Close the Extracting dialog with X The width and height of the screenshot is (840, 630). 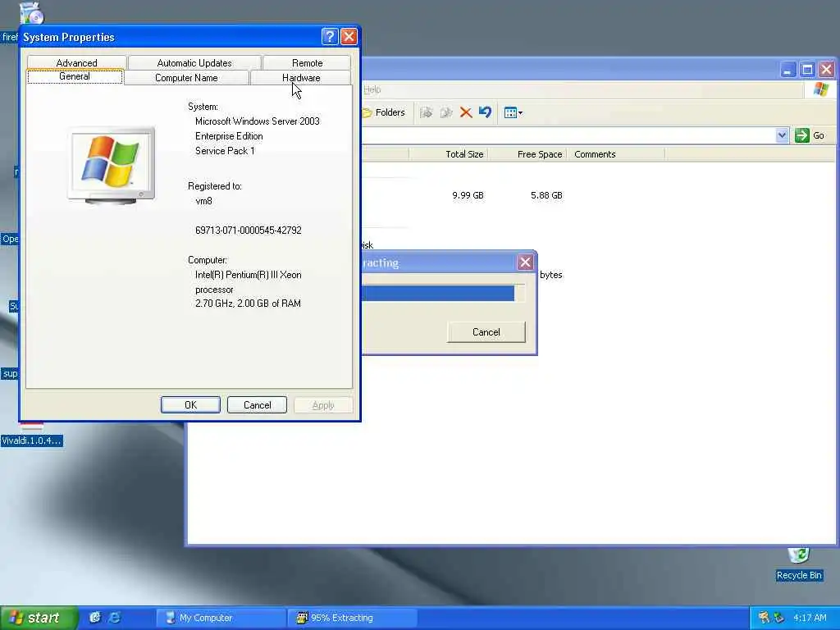pyautogui.click(x=525, y=262)
